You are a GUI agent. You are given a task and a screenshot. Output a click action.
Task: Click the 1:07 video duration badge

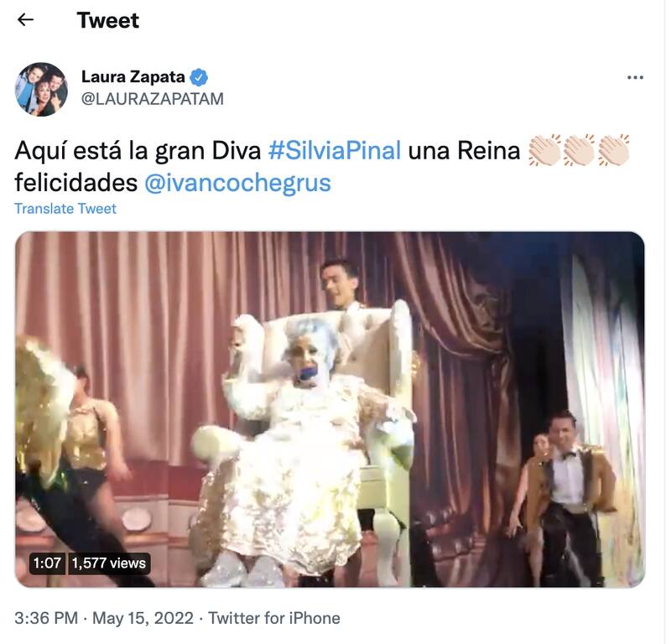click(47, 563)
